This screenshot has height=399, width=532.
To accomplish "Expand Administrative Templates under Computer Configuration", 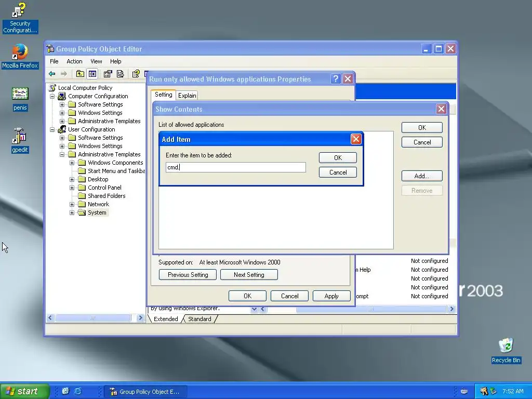I will 62,121.
